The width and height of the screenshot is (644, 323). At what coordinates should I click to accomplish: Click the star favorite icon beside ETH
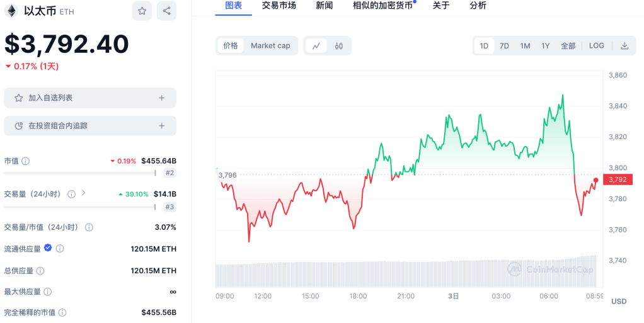pyautogui.click(x=142, y=11)
